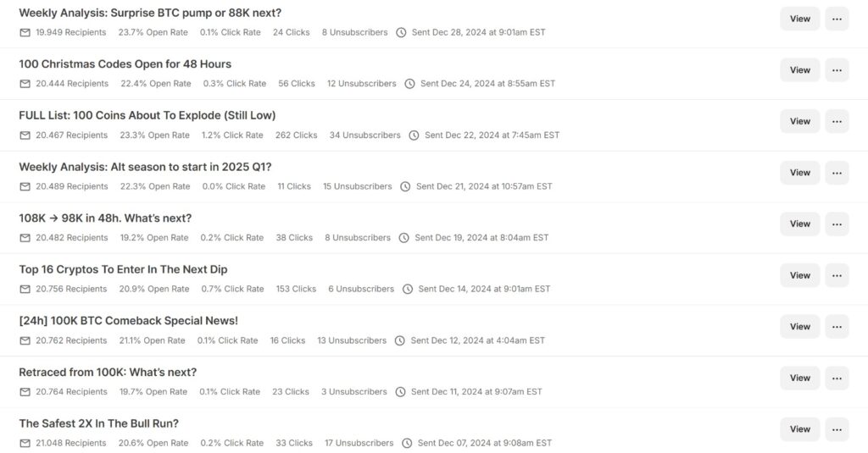View the FULL List 100 Coins email
Viewport: 868px width, 453px height.
(799, 121)
